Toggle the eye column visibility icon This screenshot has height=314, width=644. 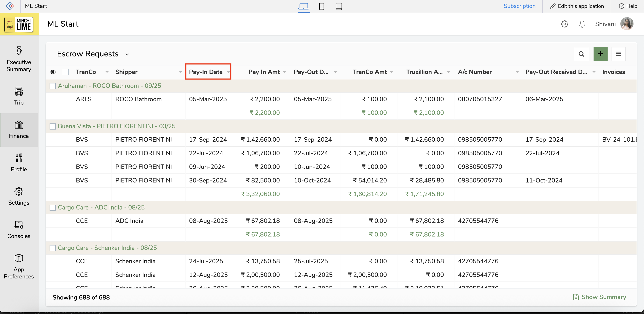(52, 72)
